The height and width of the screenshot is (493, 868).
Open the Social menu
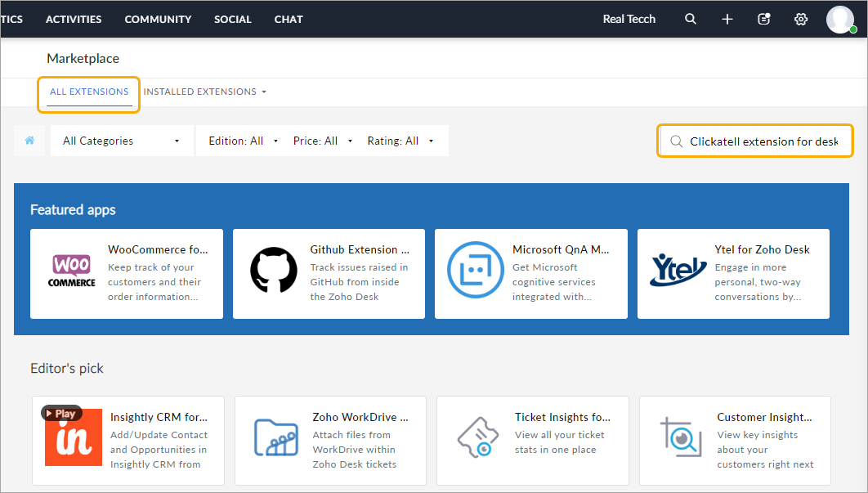click(232, 20)
